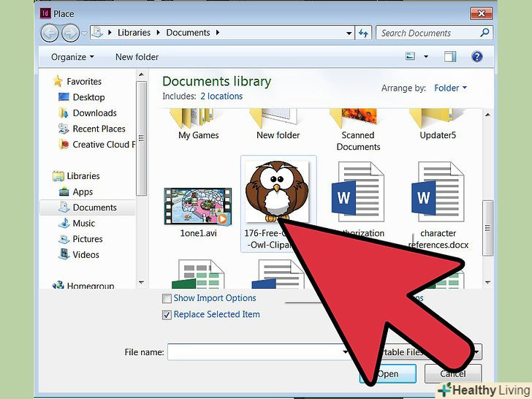Uncheck Replace Selected Item checkbox
This screenshot has height=399, width=532.
[x=167, y=315]
